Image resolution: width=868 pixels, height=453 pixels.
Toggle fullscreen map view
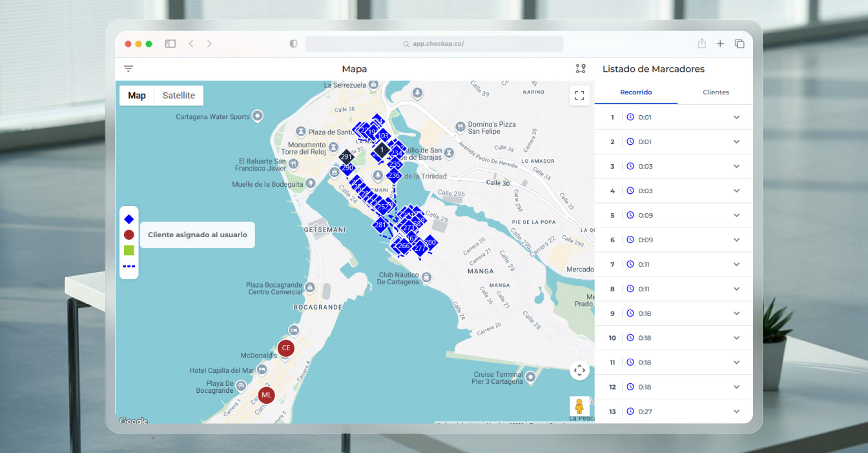579,96
